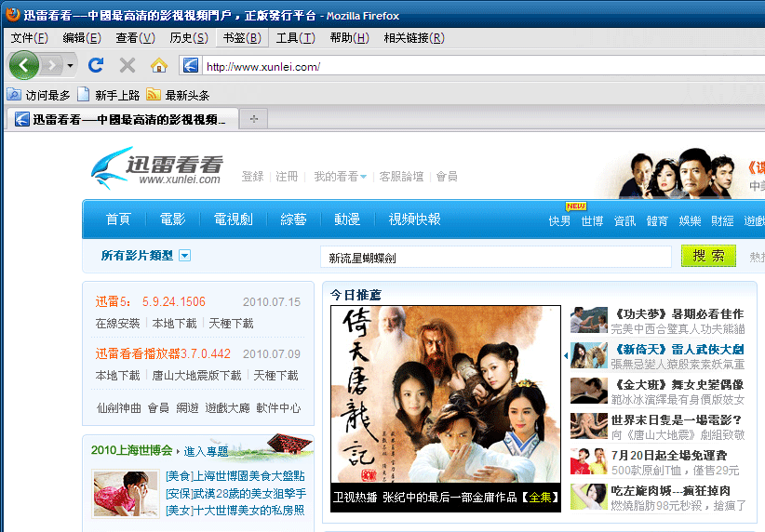Open the 相关链接(R) menu

coord(414,38)
